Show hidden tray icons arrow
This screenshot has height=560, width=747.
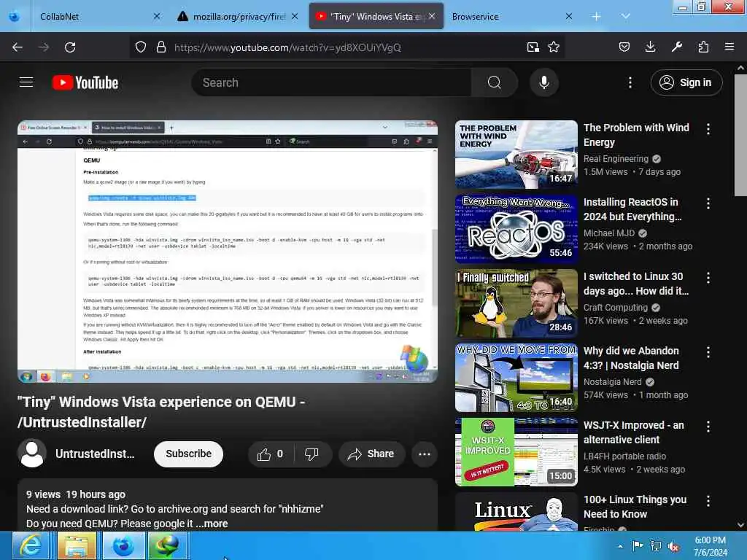click(620, 546)
